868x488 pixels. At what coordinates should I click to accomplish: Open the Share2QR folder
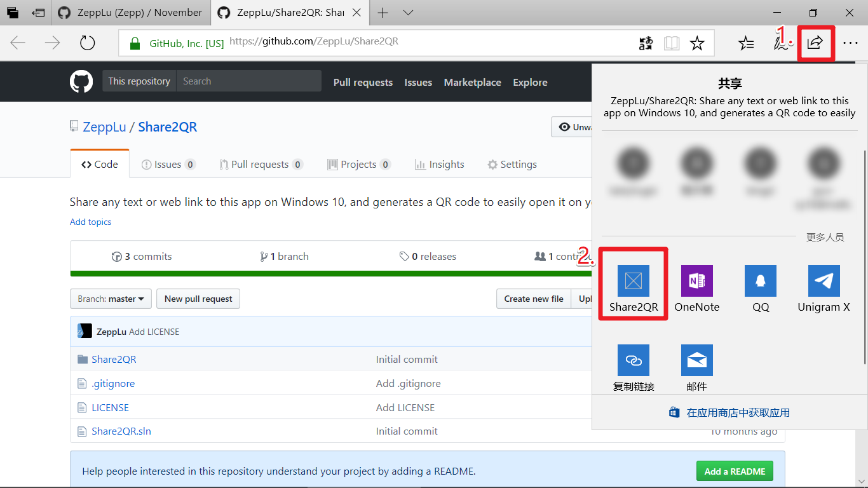click(114, 359)
